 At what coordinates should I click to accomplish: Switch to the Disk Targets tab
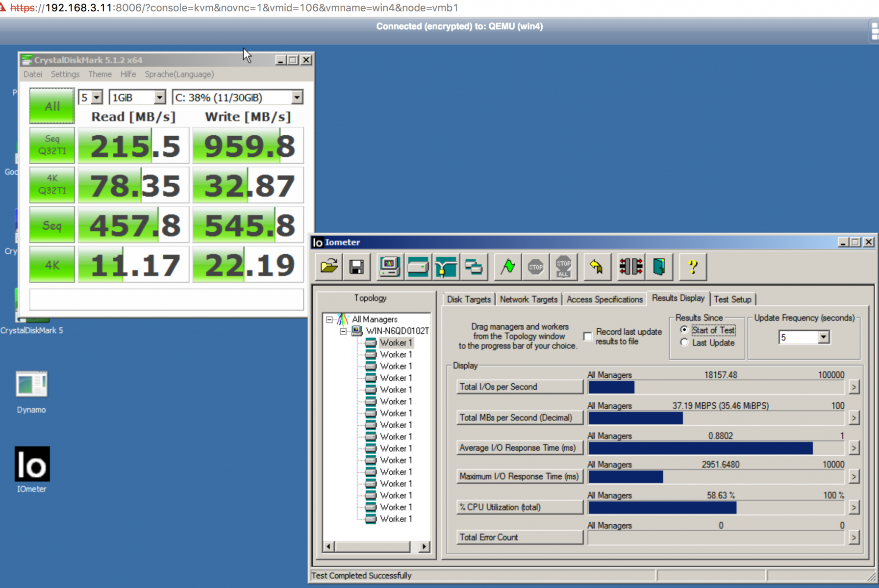click(x=468, y=299)
